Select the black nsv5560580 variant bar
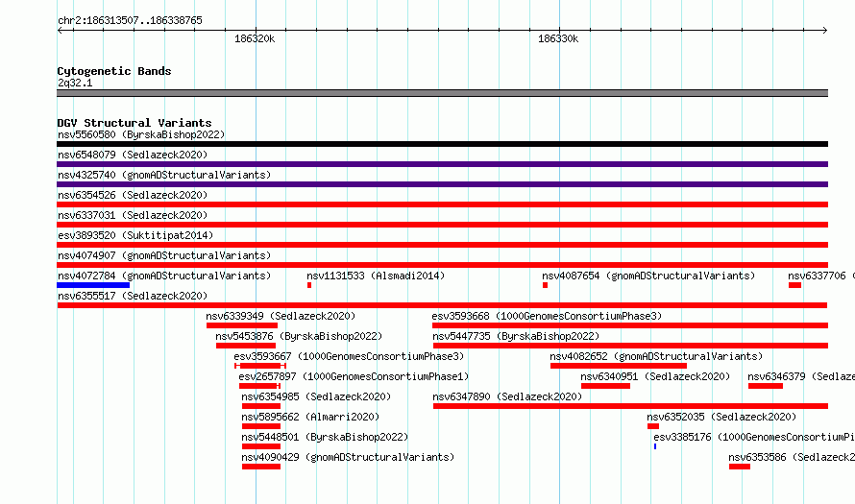Screen dimensions: 855x504 tap(442, 144)
